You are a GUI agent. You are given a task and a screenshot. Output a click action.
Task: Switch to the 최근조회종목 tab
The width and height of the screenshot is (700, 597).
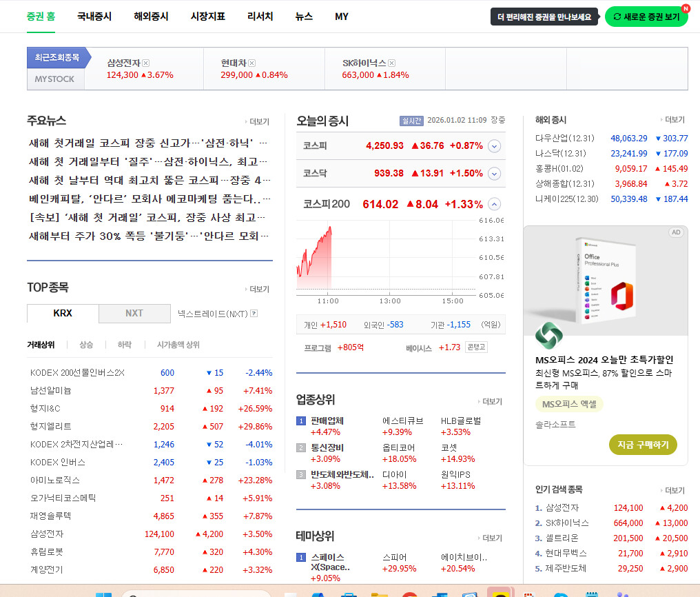tap(57, 58)
